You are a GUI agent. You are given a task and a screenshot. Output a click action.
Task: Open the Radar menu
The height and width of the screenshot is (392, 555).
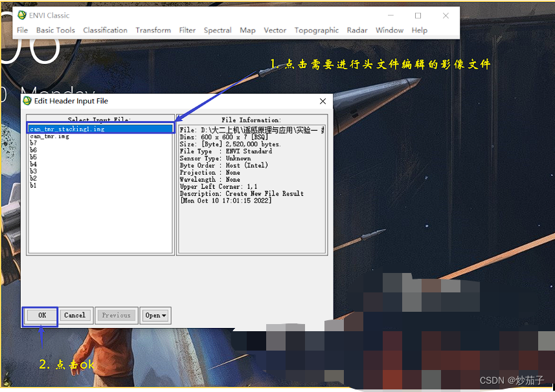pyautogui.click(x=357, y=30)
